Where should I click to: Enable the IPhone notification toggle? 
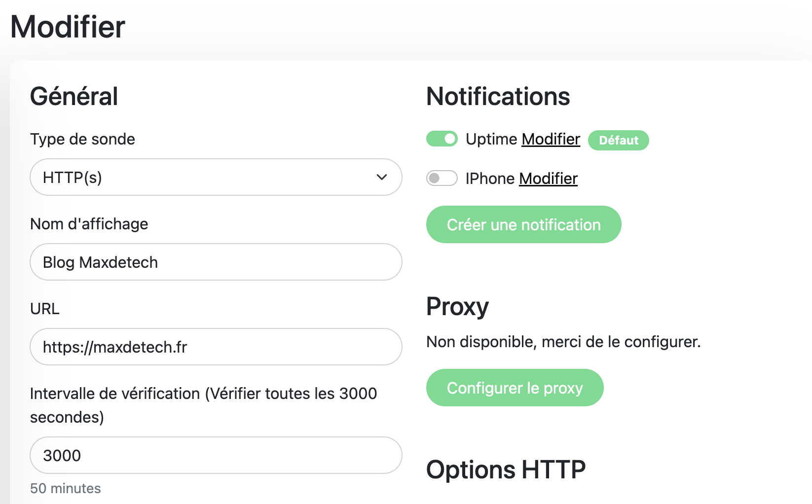pos(442,179)
